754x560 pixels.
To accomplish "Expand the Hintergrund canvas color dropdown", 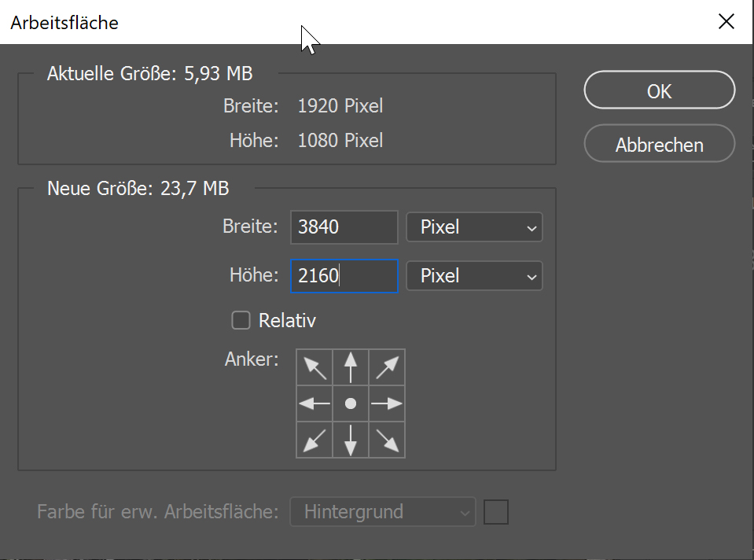I will pos(383,512).
